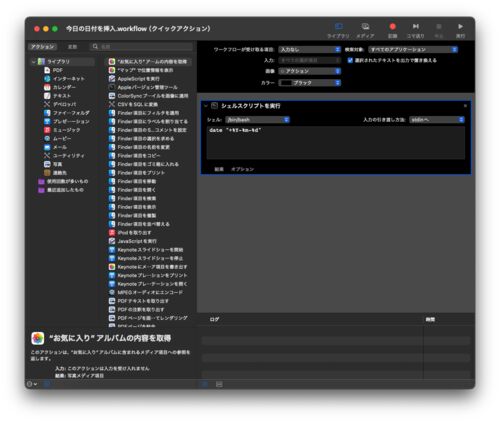Open the workflow receives (入力なし) dropdown
The height and width of the screenshot is (422, 500).
pyautogui.click(x=310, y=50)
